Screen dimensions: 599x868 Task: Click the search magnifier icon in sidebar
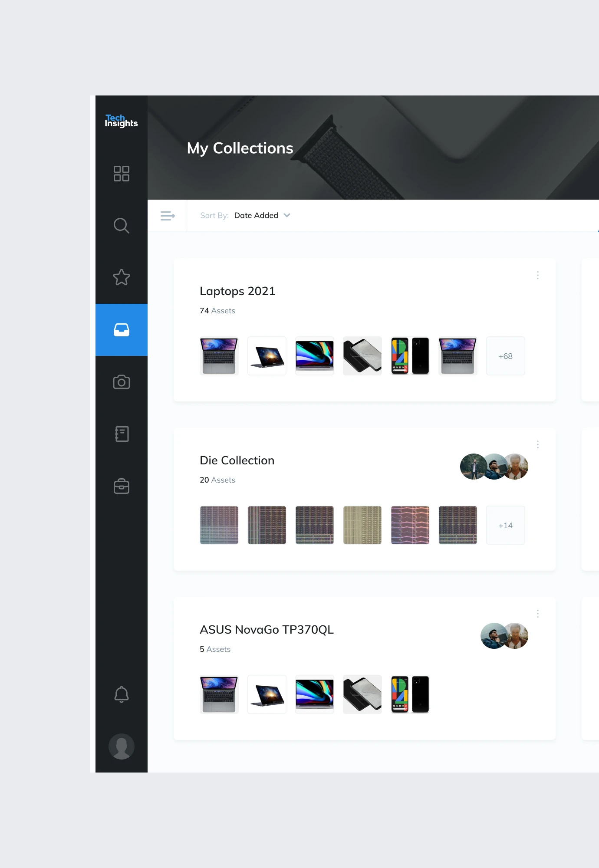pyautogui.click(x=121, y=226)
